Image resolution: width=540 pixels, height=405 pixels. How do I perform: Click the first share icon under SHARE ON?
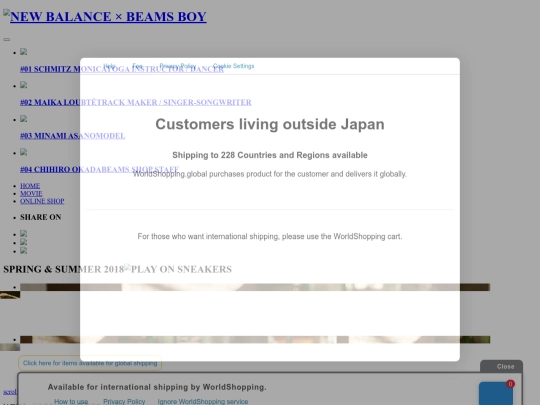[x=23, y=233]
